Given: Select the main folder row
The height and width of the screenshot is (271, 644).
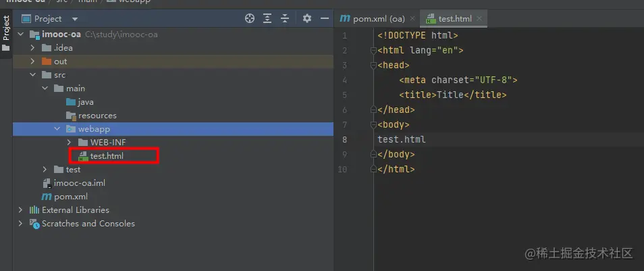Looking at the screenshot, I should click(x=173, y=89).
